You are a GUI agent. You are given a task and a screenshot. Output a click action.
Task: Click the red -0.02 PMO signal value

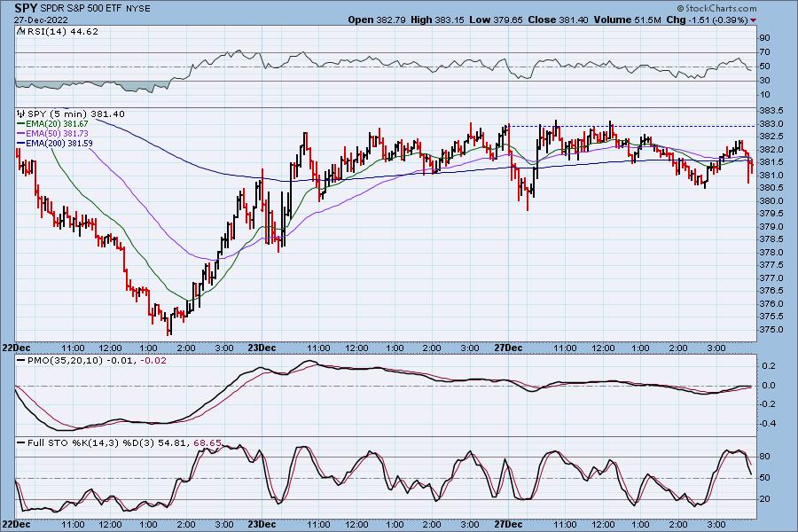[153, 361]
